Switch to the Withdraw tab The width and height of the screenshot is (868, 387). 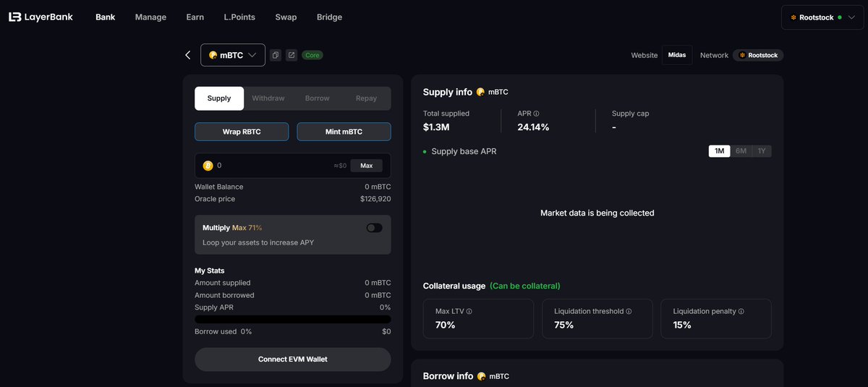[x=268, y=98]
